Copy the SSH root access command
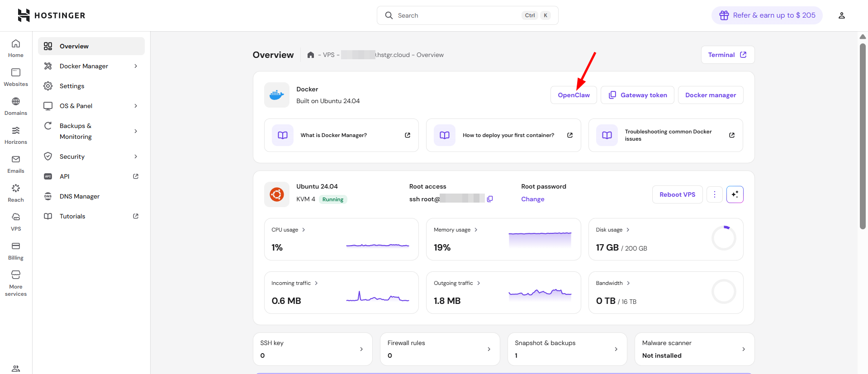 point(490,199)
